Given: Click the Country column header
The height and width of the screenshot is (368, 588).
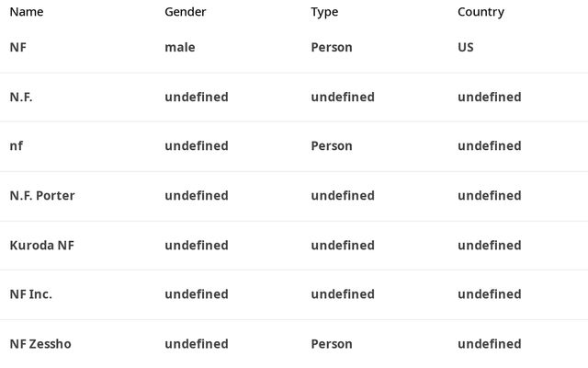Looking at the screenshot, I should pos(481,12).
